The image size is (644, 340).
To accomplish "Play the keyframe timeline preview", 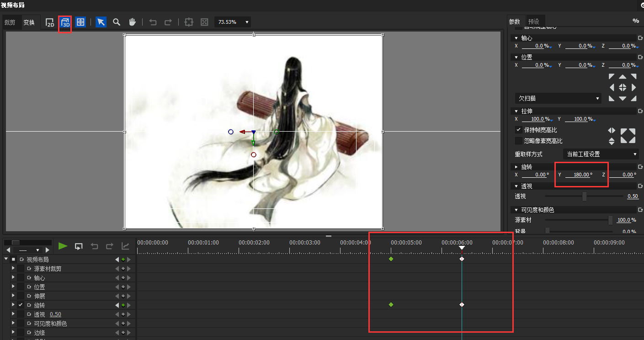I will (63, 246).
